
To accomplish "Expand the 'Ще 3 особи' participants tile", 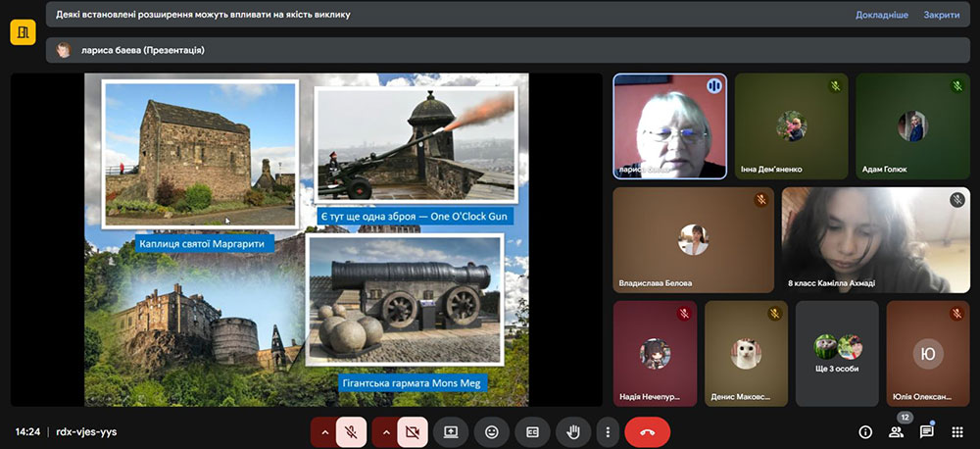I will [x=837, y=353].
